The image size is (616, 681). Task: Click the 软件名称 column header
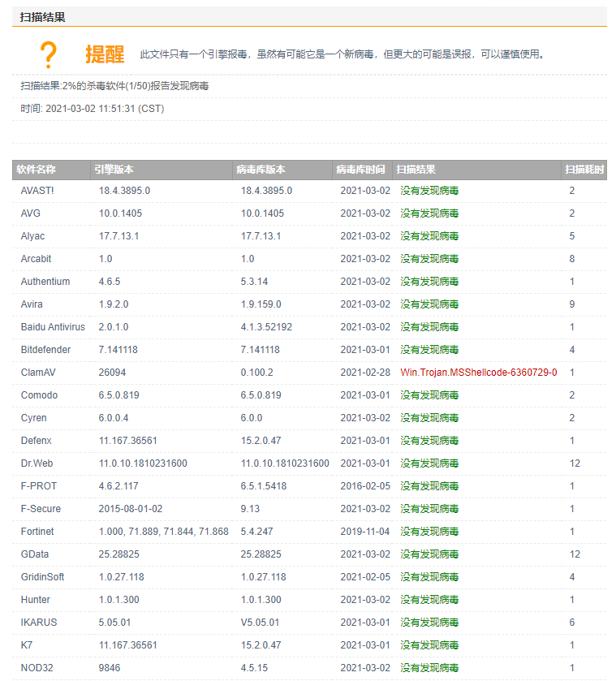tap(37, 170)
